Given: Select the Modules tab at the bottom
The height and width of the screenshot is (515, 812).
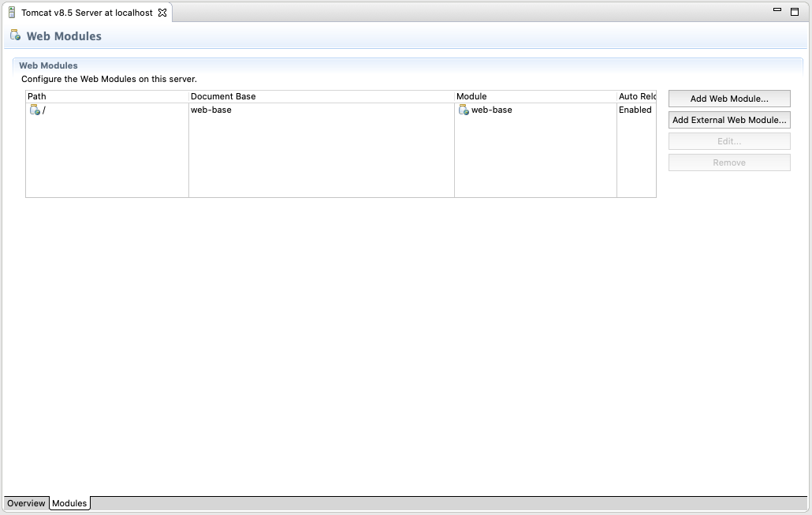Looking at the screenshot, I should click(x=69, y=503).
